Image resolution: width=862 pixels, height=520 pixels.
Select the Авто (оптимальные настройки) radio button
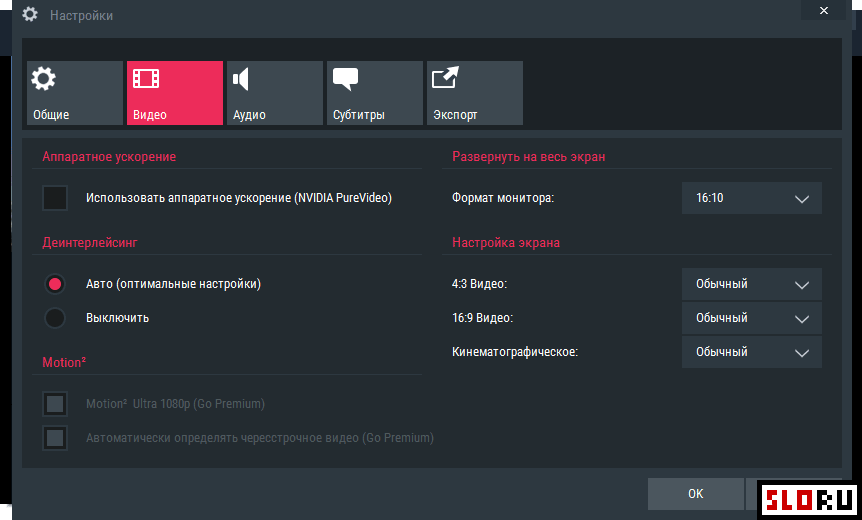point(55,284)
